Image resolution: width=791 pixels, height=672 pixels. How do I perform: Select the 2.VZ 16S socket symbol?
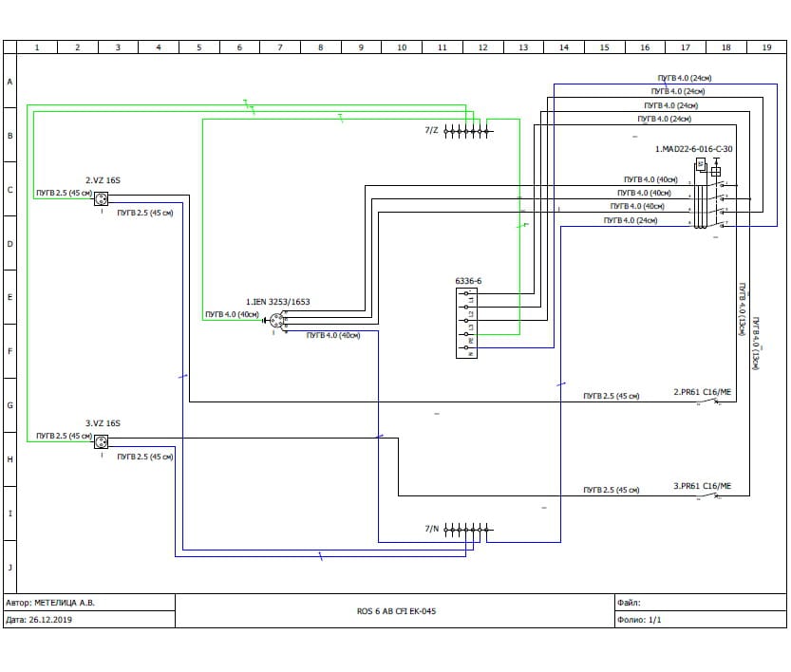point(101,197)
